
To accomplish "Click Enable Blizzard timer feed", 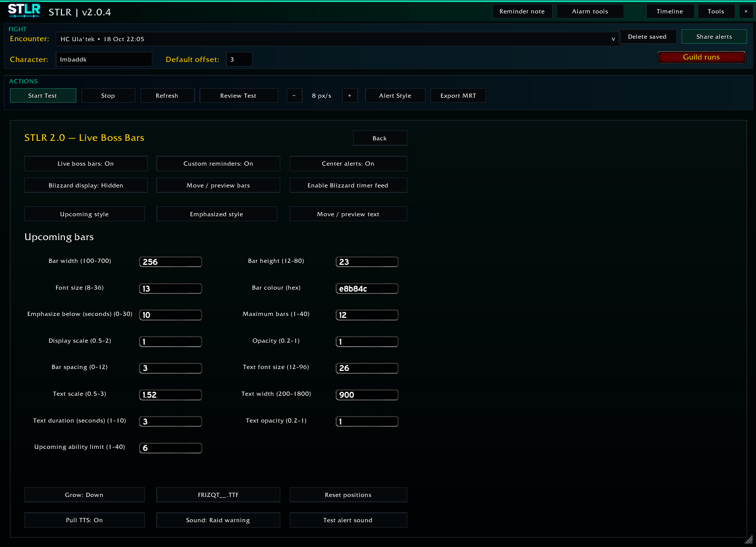I will pos(348,185).
